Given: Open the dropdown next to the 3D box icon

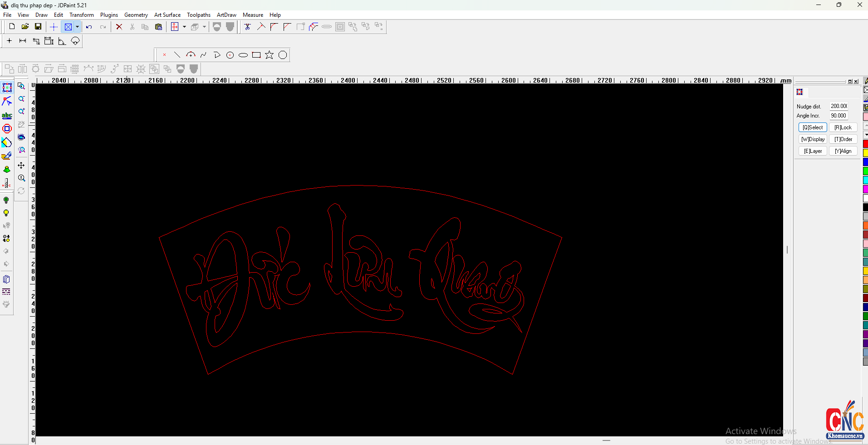Looking at the screenshot, I should [x=204, y=27].
